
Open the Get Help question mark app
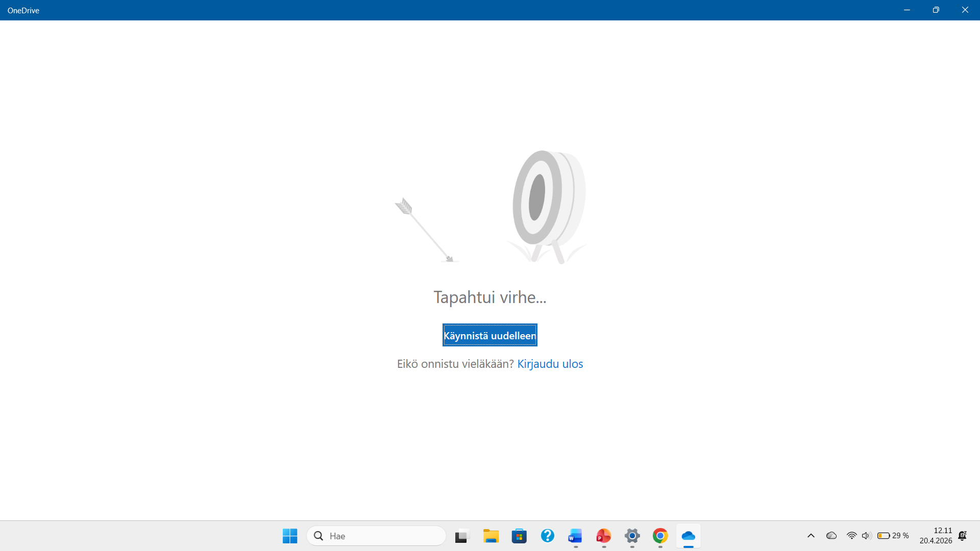[548, 536]
